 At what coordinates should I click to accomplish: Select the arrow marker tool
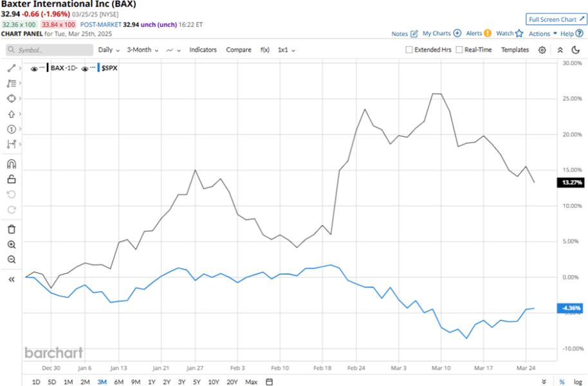click(11, 114)
